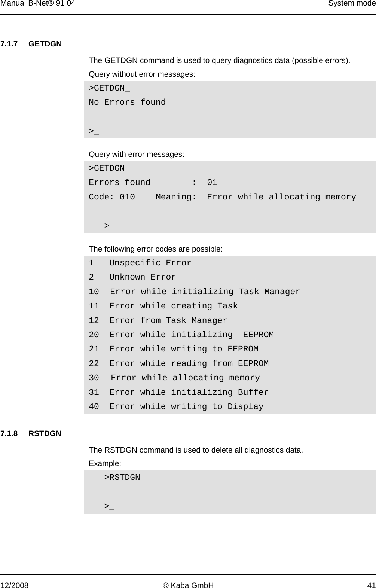Click "21 Error while writing to EEPROM"
Image resolution: width=376 pixels, height=588 pixels.
(x=173, y=349)
